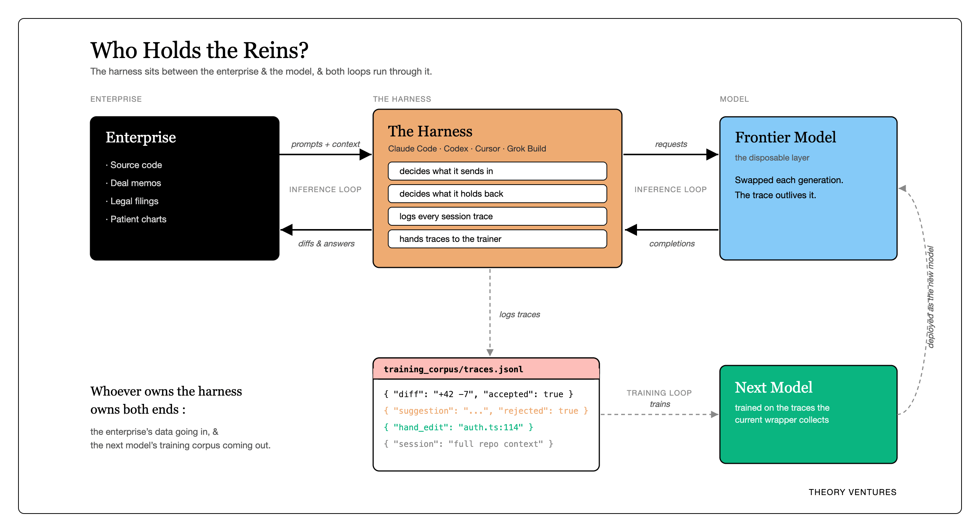The height and width of the screenshot is (532, 980).
Task: Click 'INFERENCE LOOP' between Harness and Frontier Model
Action: 670,190
